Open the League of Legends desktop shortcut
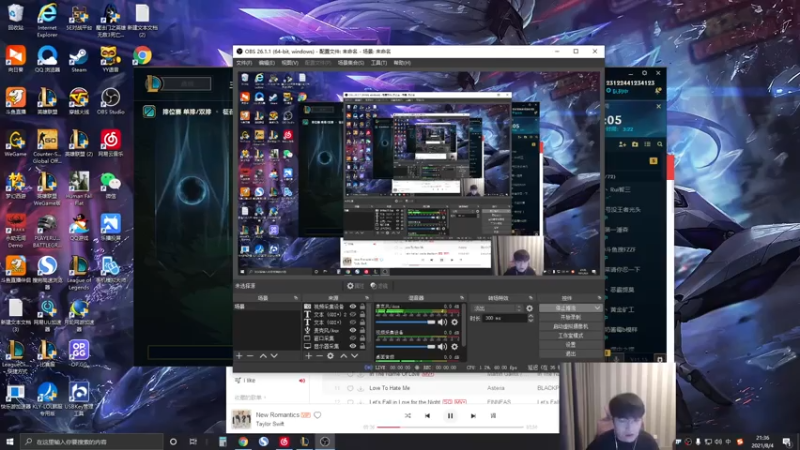 pyautogui.click(x=79, y=273)
